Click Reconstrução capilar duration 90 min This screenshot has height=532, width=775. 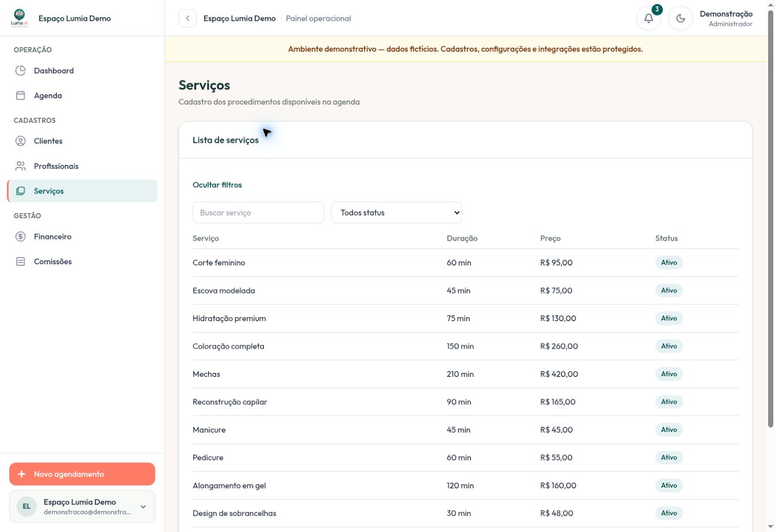459,402
